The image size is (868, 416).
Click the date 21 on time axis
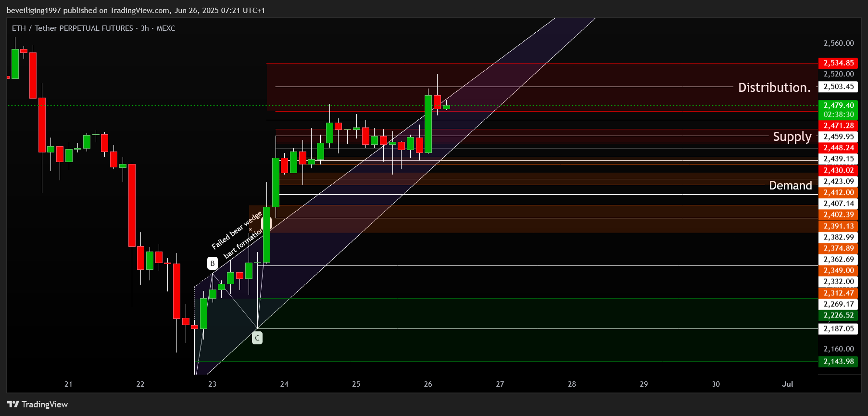68,384
